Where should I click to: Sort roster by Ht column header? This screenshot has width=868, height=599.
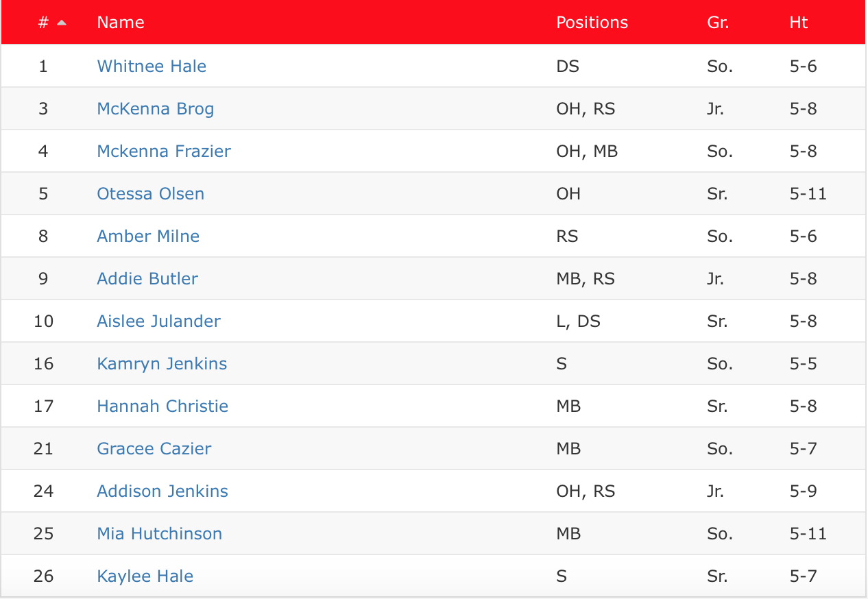pos(799,23)
